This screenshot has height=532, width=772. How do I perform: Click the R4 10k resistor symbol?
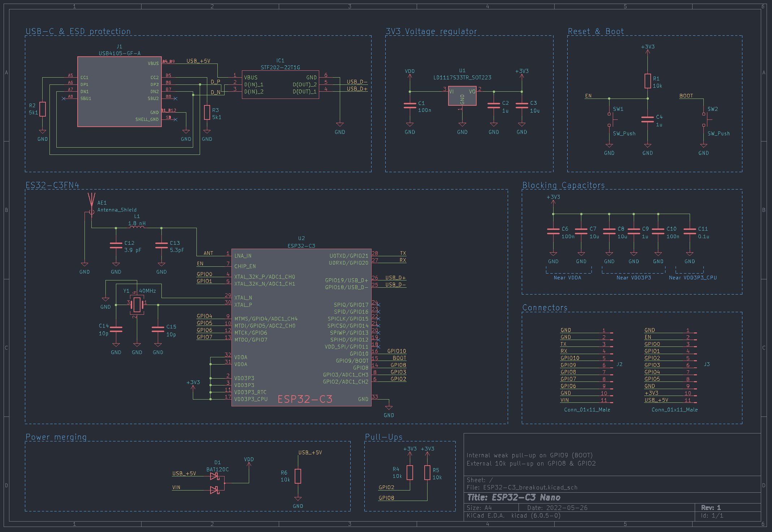click(x=410, y=472)
